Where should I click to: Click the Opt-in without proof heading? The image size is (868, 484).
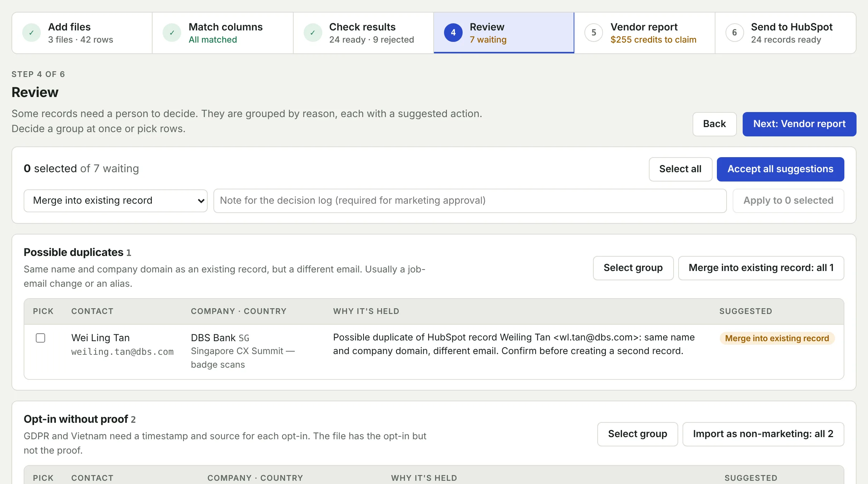76,419
